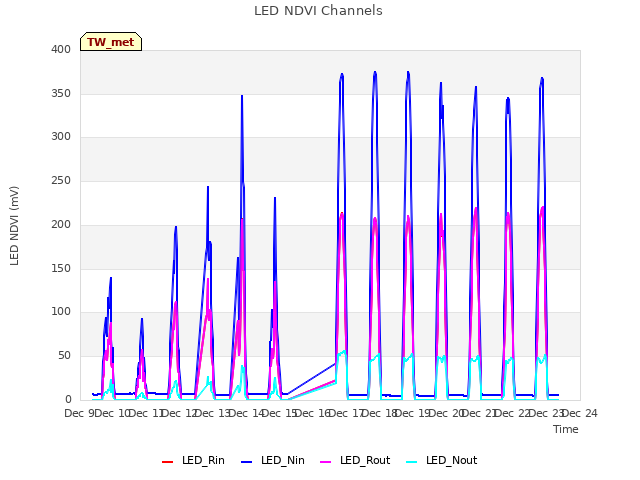640x480 pixels.
Task: Click the Dec 16 x-axis tick label
Action: click(x=313, y=413)
